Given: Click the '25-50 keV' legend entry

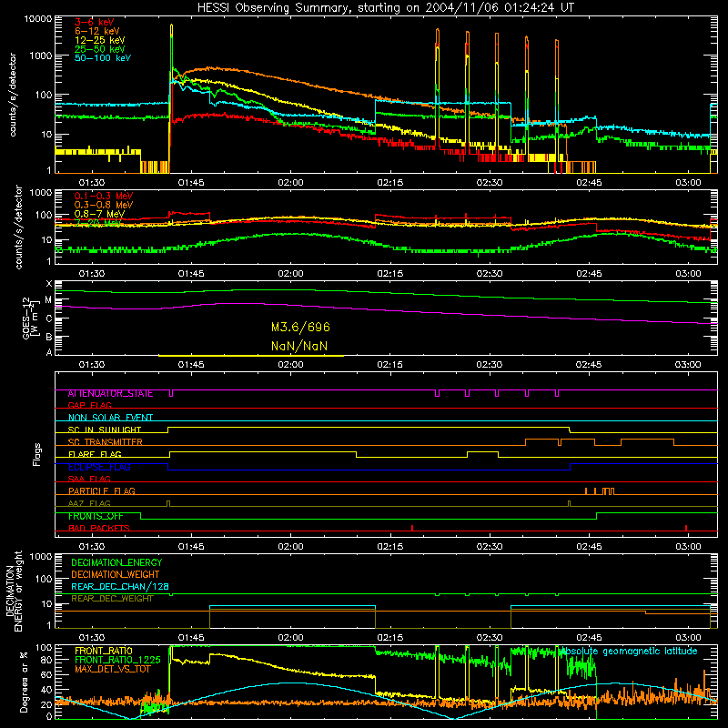Looking at the screenshot, I should pyautogui.click(x=99, y=49).
